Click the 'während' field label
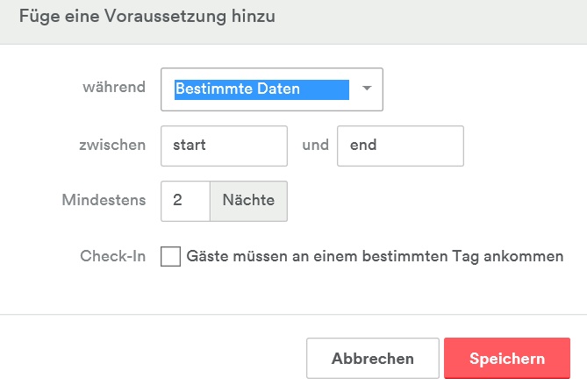 click(x=114, y=88)
